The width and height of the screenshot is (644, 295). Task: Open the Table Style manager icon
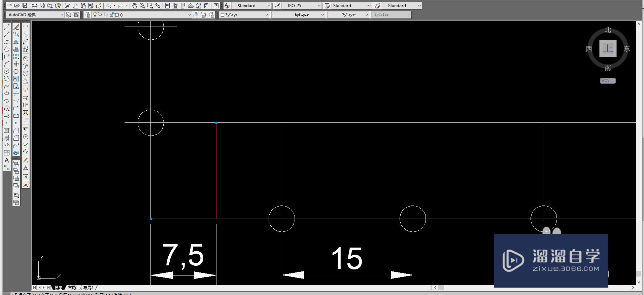[327, 6]
